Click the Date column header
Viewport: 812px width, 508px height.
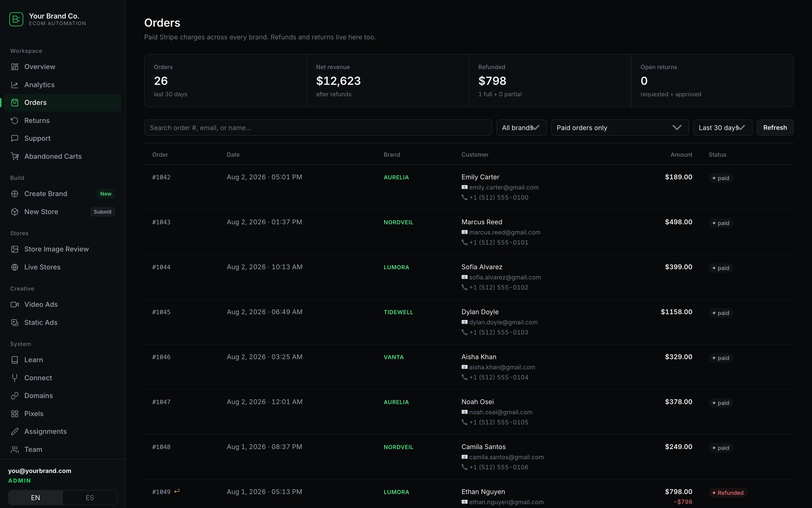233,154
